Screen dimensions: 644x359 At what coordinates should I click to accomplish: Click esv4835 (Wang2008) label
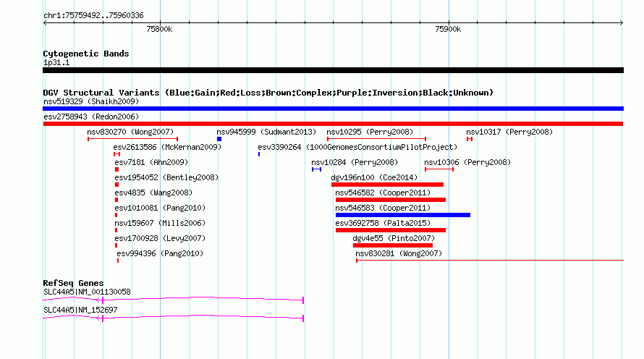pos(153,193)
